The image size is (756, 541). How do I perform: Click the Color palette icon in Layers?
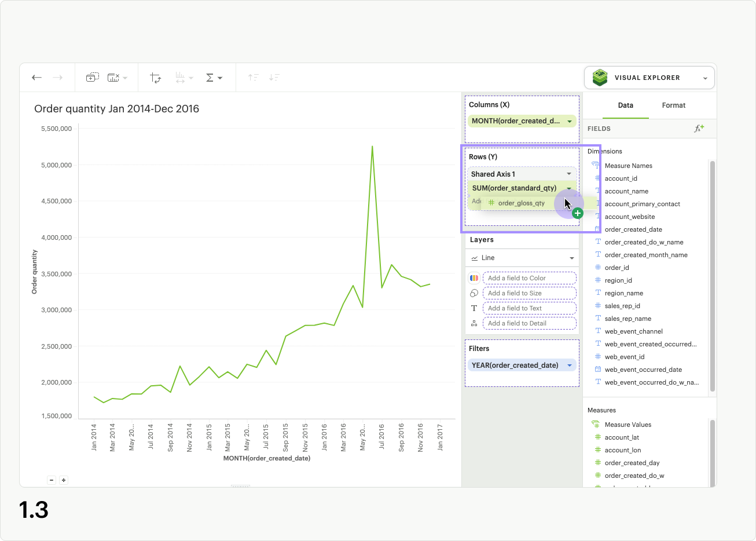(x=474, y=278)
